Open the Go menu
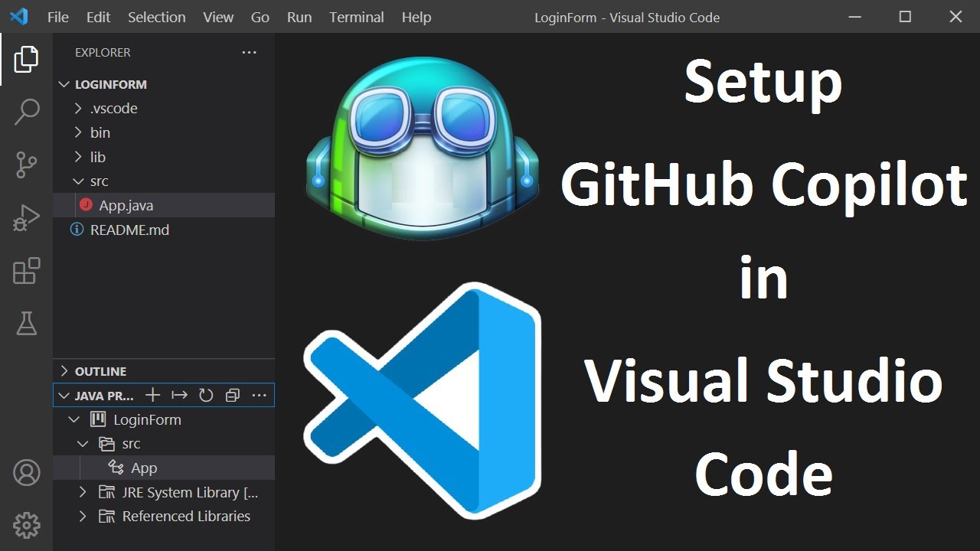Image resolution: width=980 pixels, height=551 pixels. click(260, 17)
